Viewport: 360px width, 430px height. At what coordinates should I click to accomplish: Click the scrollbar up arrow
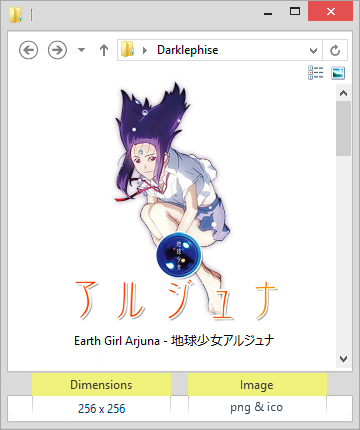344,93
